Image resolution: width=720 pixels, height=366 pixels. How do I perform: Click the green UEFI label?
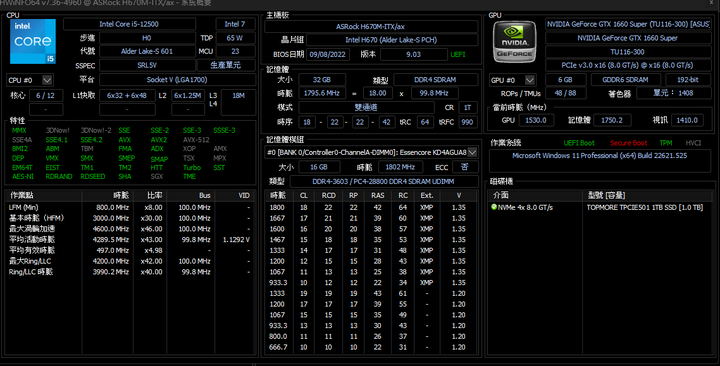click(458, 54)
